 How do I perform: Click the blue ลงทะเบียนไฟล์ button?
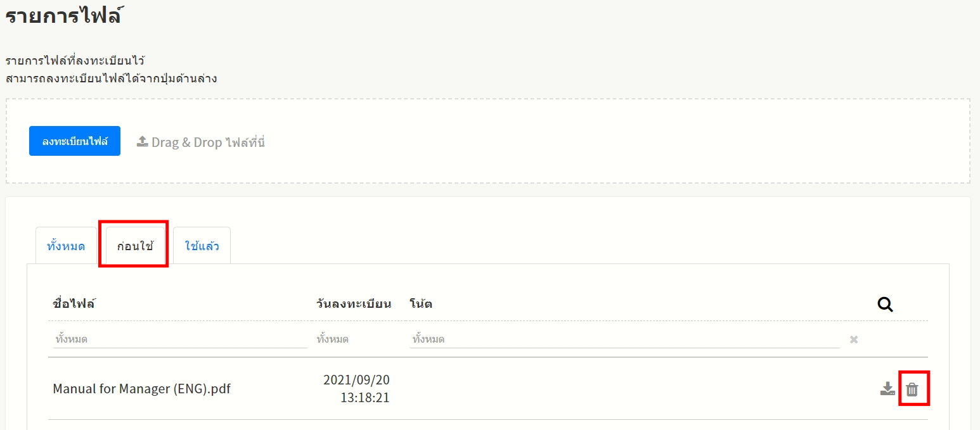tap(75, 141)
